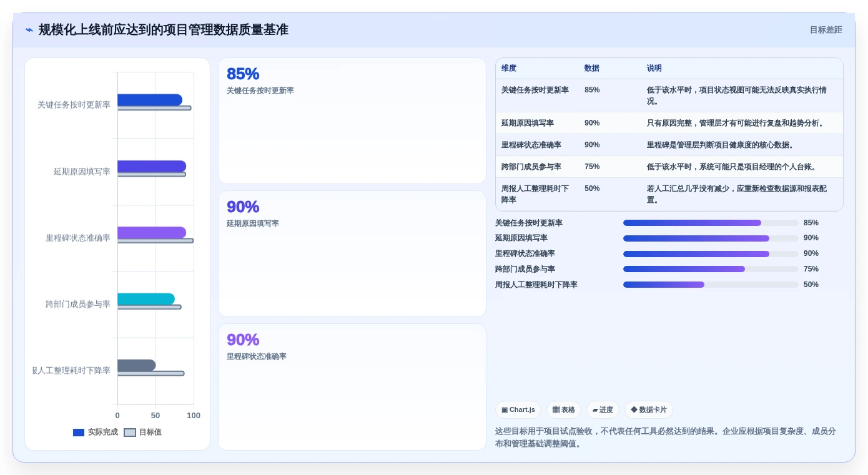This screenshot has height=475, width=868.
Task: Toggle the 目标值 legend swatch
Action: (130, 433)
